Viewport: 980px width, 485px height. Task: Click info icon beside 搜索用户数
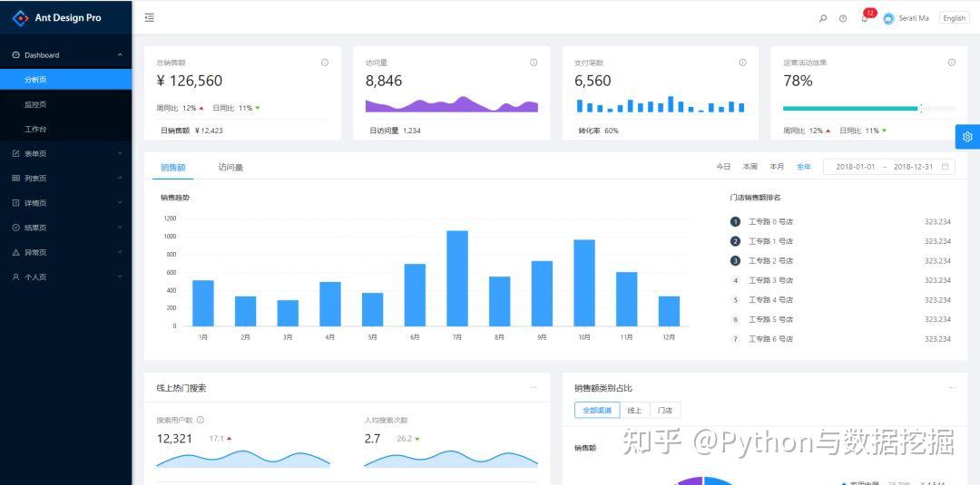(x=201, y=420)
